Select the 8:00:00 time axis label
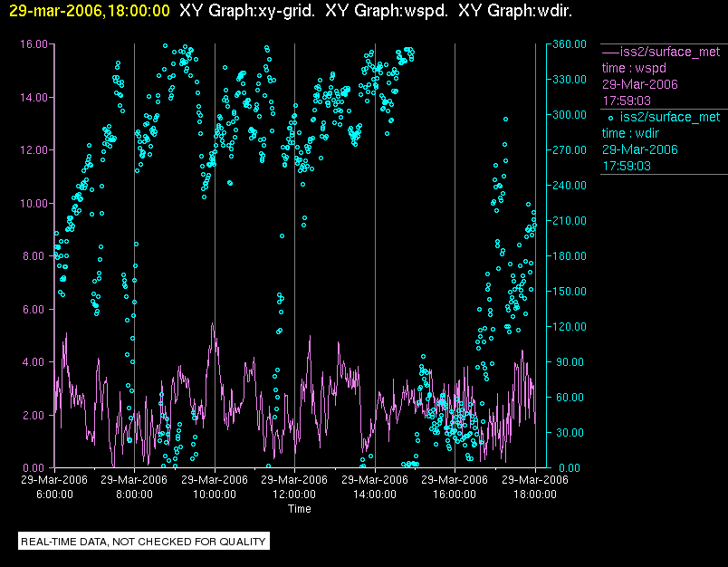 134,495
